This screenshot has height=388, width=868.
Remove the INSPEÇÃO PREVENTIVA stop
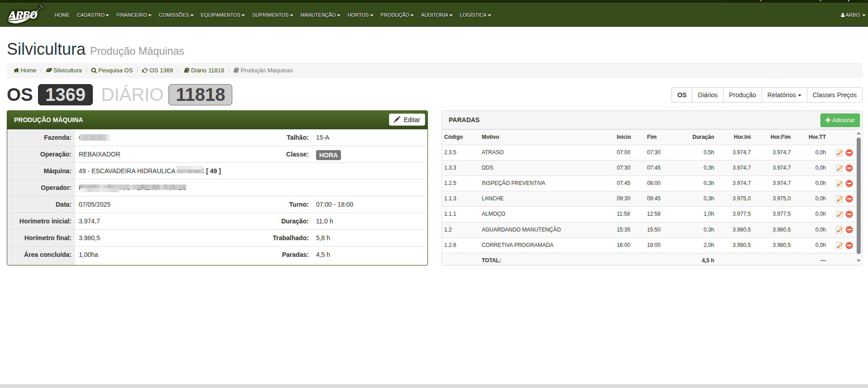(849, 184)
